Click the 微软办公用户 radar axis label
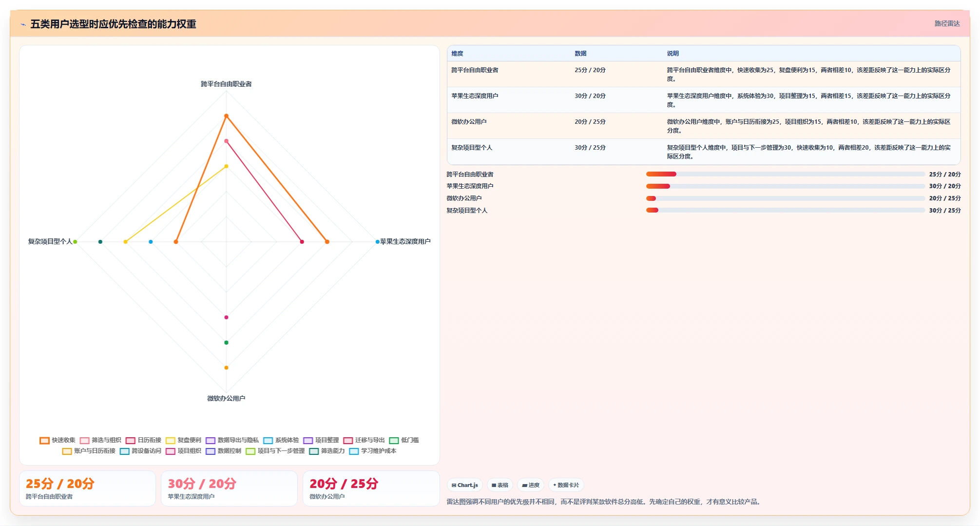Screen dimensions: 980x526 pyautogui.click(x=226, y=398)
